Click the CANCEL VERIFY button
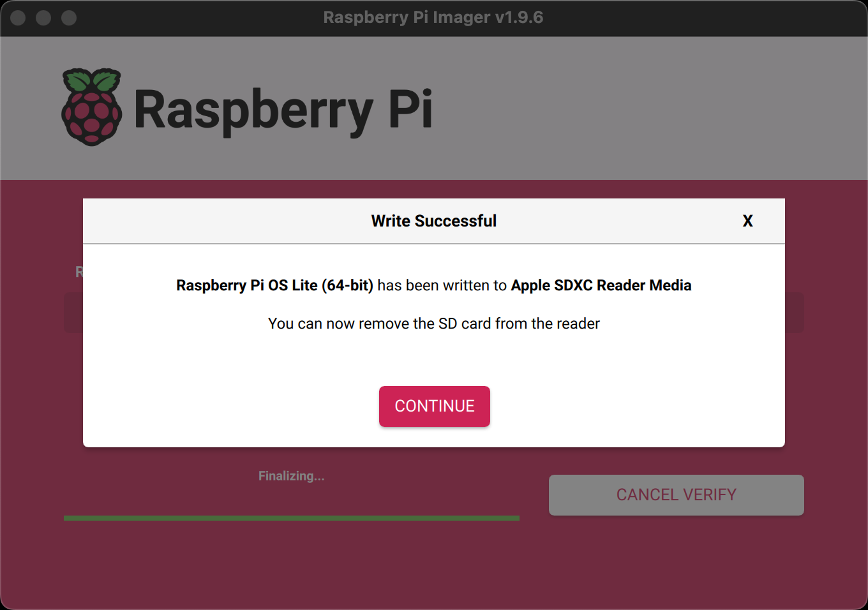The image size is (868, 610). click(x=676, y=495)
